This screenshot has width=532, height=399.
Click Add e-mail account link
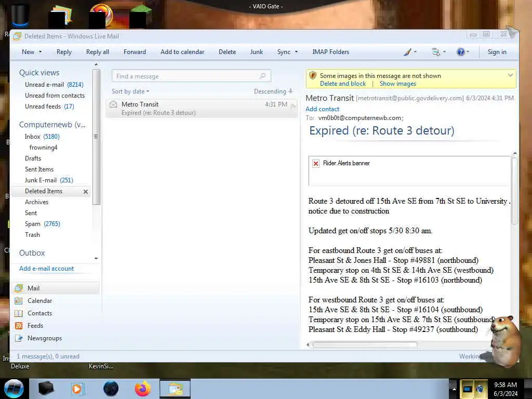pos(46,269)
